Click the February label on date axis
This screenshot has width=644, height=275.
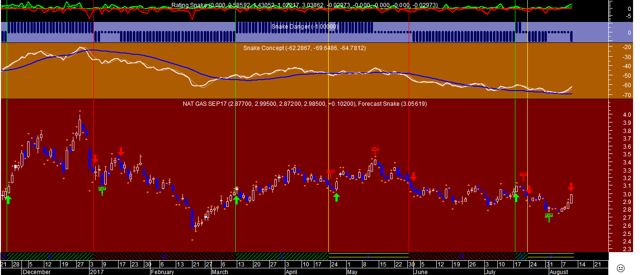coord(162,272)
